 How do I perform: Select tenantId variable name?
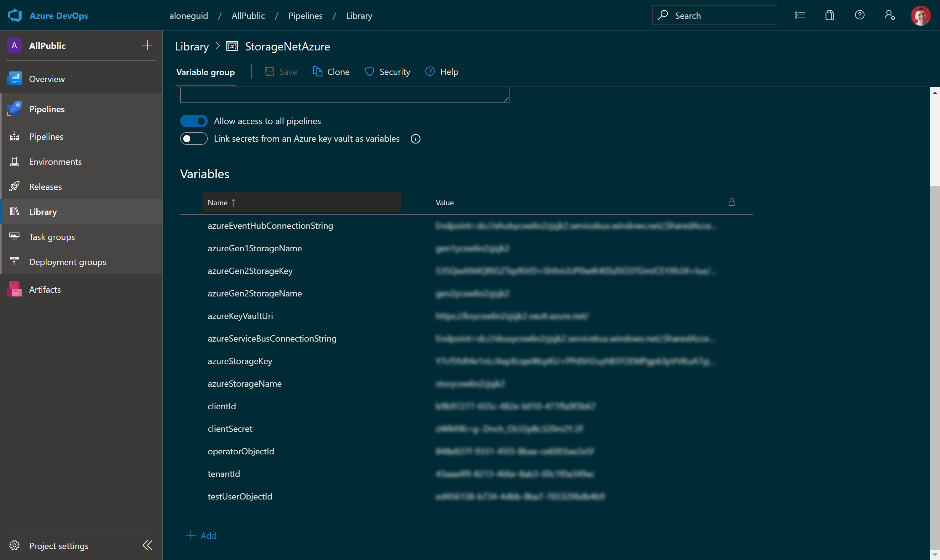(224, 474)
